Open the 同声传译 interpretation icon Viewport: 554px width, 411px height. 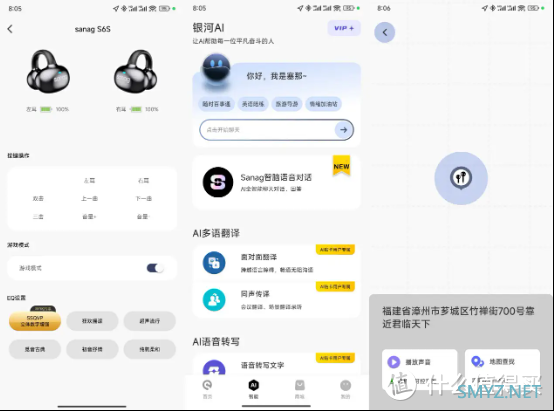(x=214, y=300)
